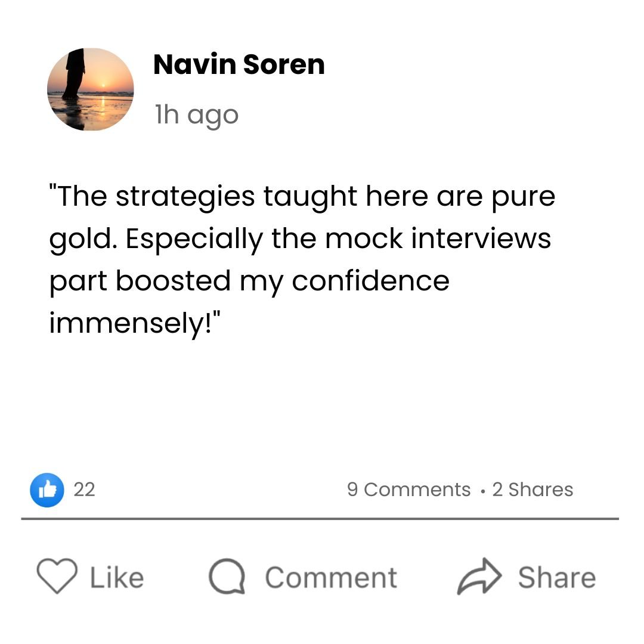Select the Comment text label
Screen dimensions: 644x644
[331, 577]
